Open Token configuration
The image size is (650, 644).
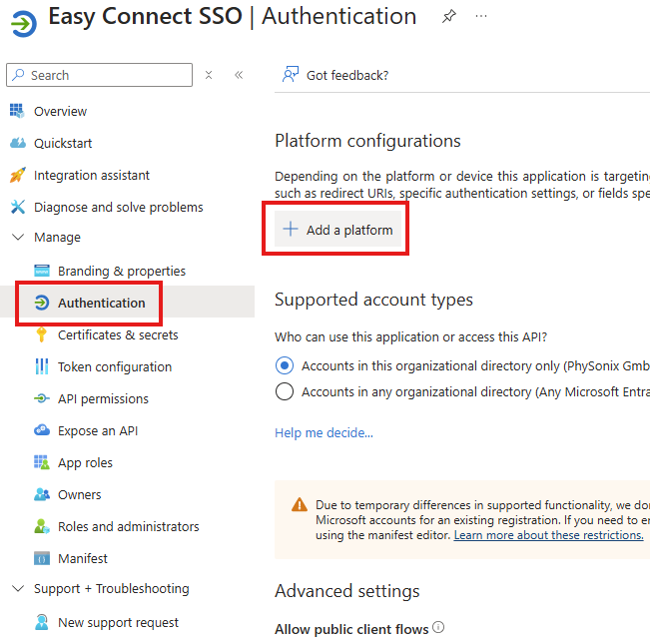(x=115, y=366)
